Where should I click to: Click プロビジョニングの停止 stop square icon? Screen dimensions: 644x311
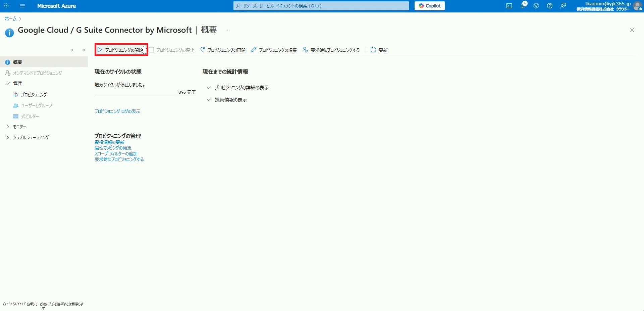152,50
